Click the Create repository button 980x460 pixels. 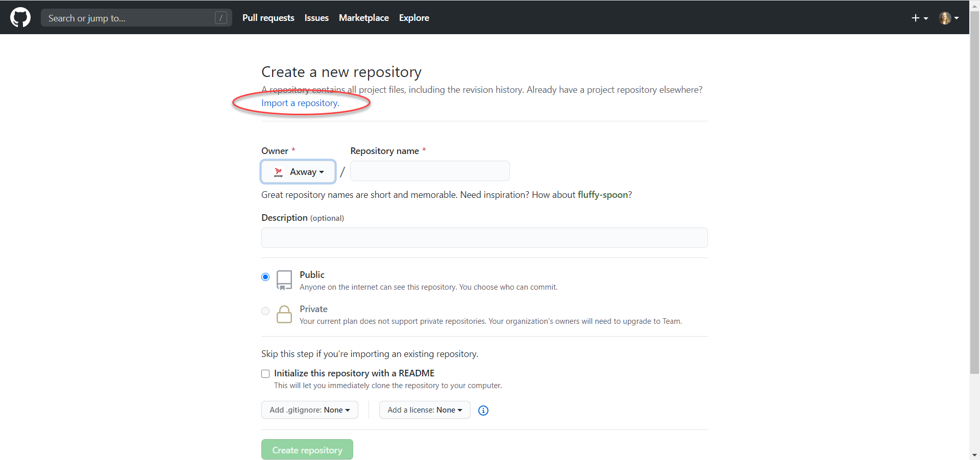307,450
